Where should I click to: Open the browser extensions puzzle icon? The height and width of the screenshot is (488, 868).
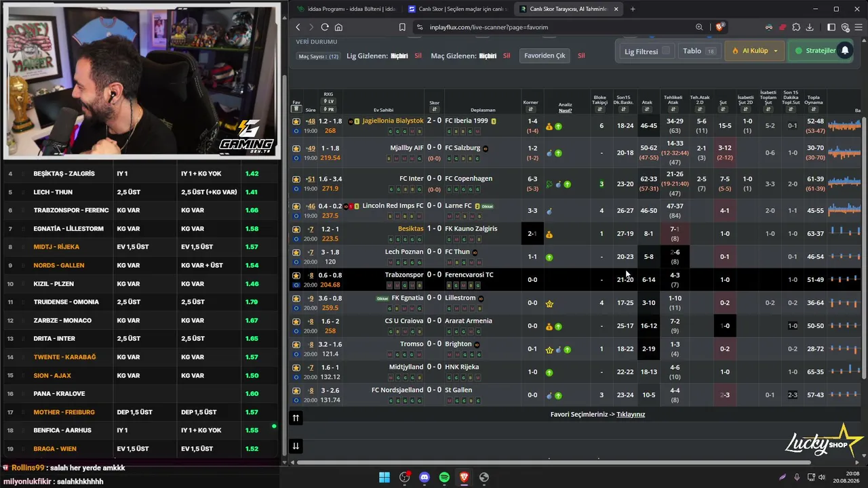(x=796, y=27)
